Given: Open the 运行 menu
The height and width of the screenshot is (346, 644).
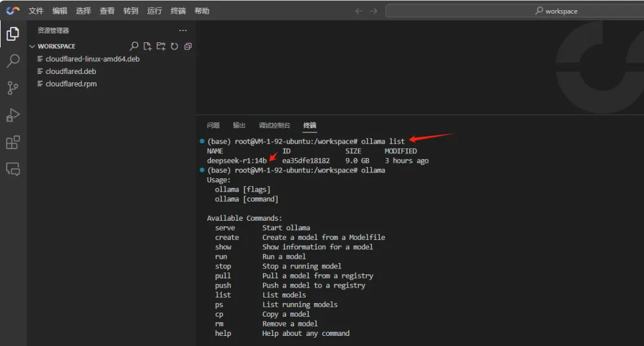Looking at the screenshot, I should point(154,11).
